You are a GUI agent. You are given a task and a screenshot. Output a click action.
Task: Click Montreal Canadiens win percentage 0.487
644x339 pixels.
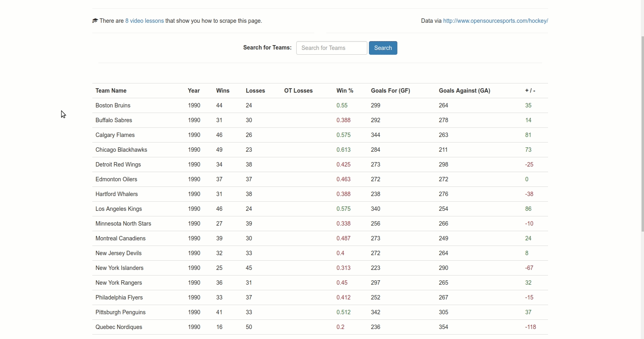(344, 238)
